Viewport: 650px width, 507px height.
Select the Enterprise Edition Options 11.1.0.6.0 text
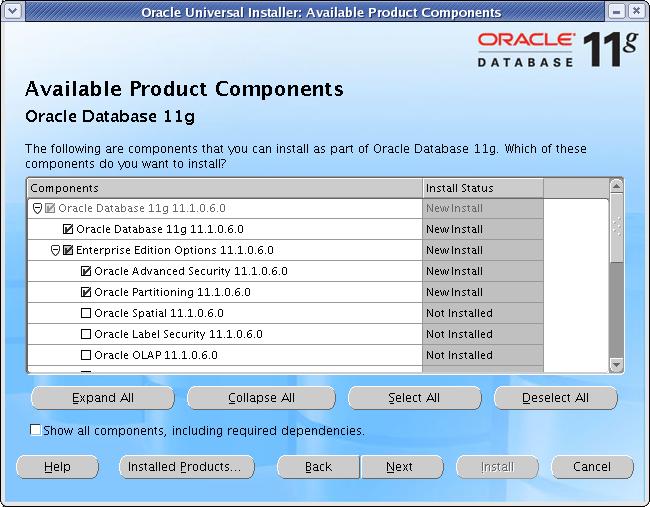pyautogui.click(x=175, y=250)
